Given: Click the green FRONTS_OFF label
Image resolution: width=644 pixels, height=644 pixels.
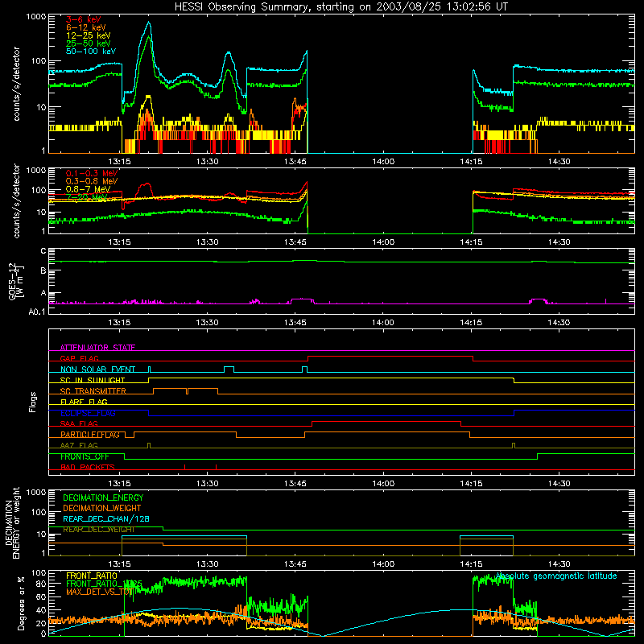Looking at the screenshot, I should click(x=85, y=456).
